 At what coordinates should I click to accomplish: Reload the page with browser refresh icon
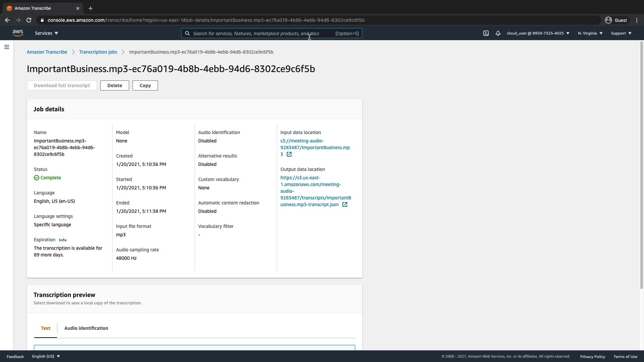[x=29, y=20]
